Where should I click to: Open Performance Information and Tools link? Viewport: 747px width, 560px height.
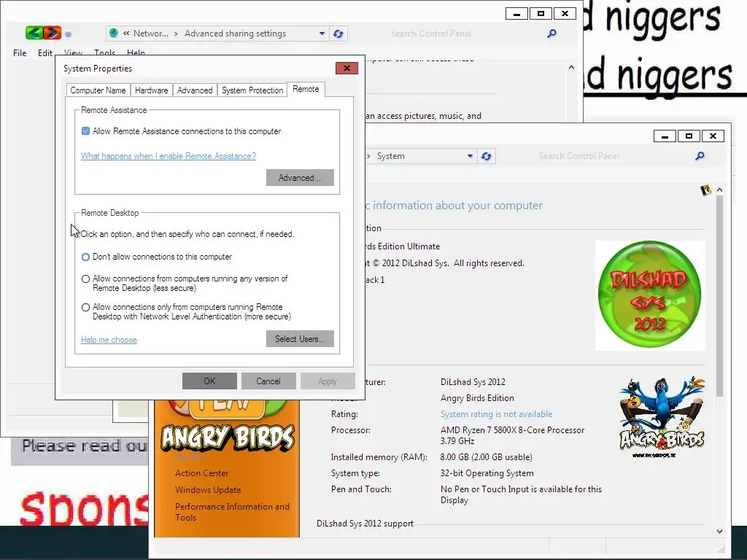(x=232, y=512)
